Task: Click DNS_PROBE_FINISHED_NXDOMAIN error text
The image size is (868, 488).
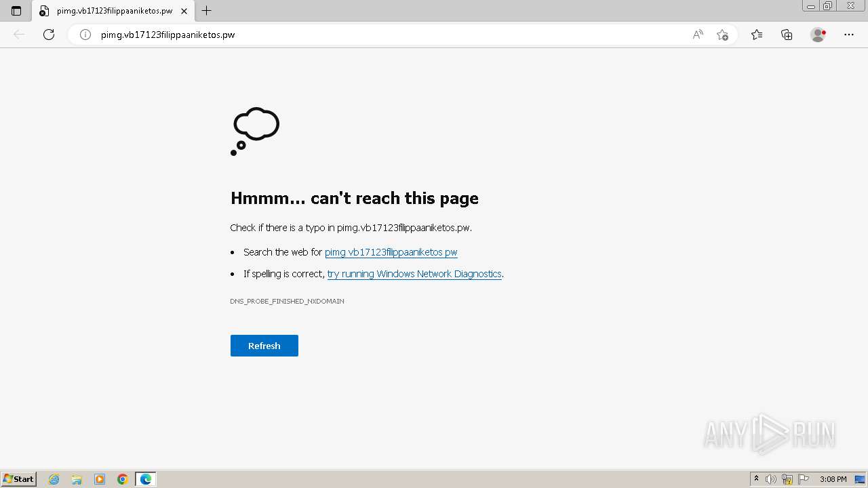Action: pyautogui.click(x=287, y=301)
